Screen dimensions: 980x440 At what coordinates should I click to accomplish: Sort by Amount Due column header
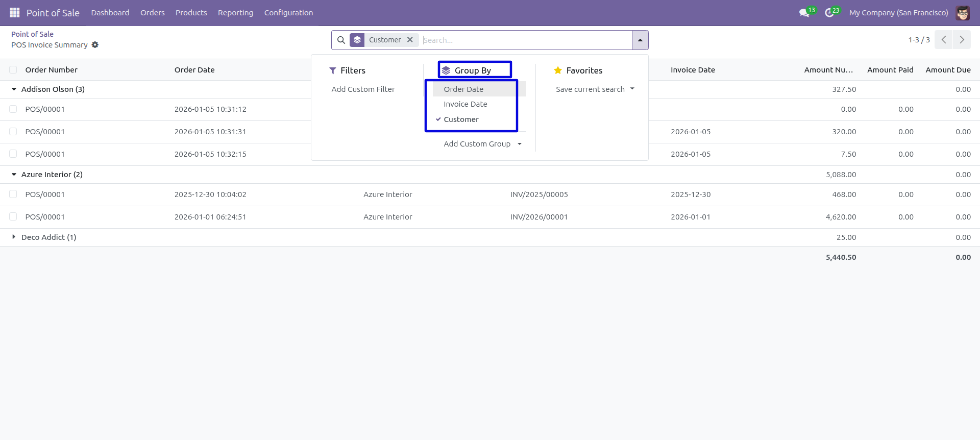click(948, 70)
